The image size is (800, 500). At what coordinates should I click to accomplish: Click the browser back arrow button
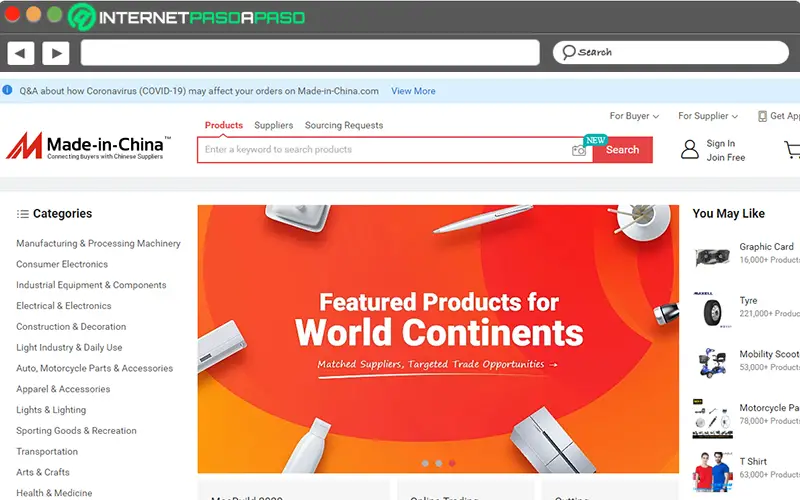click(x=21, y=53)
